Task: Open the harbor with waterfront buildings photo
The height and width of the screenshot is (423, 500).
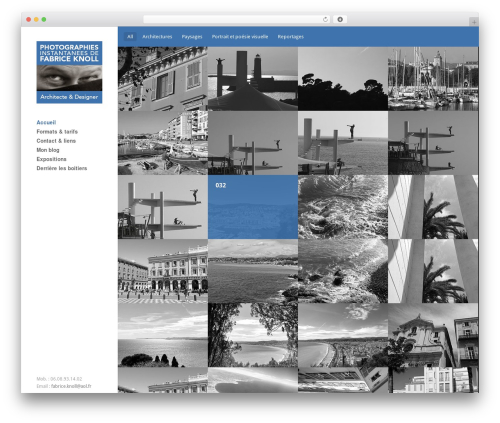Action: point(163,143)
